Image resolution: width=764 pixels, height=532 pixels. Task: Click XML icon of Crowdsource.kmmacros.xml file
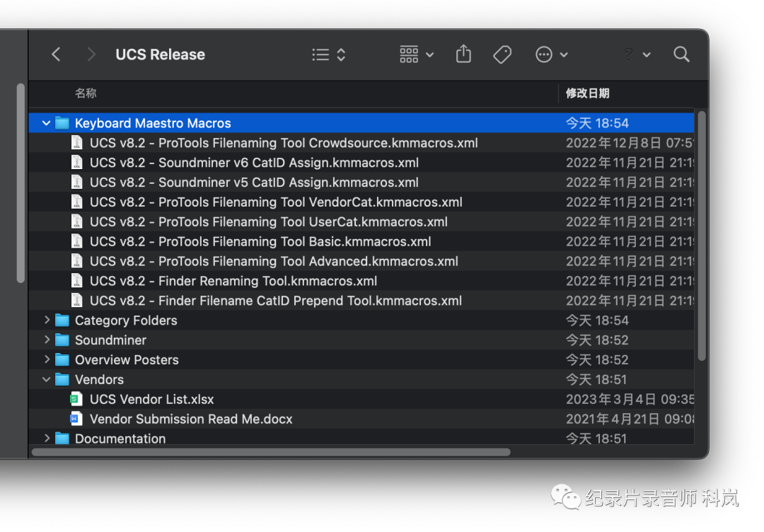point(76,143)
